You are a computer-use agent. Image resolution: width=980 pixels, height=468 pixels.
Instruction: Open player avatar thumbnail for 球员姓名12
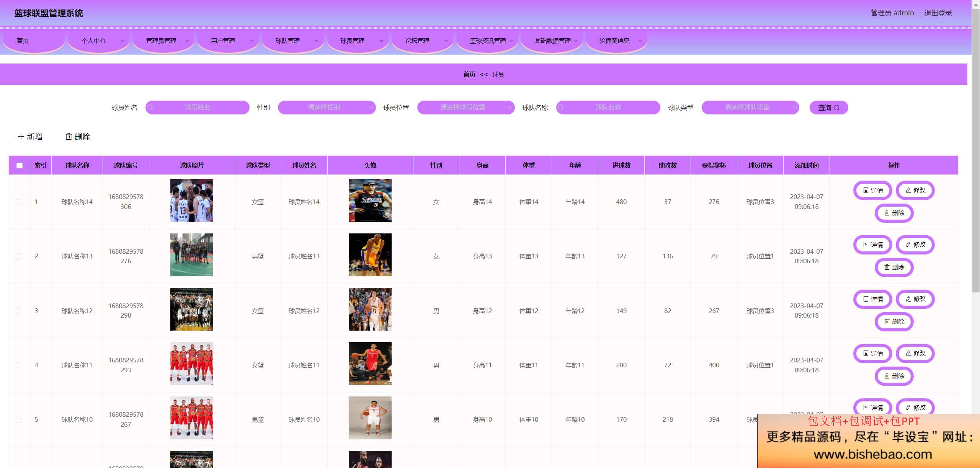(370, 309)
